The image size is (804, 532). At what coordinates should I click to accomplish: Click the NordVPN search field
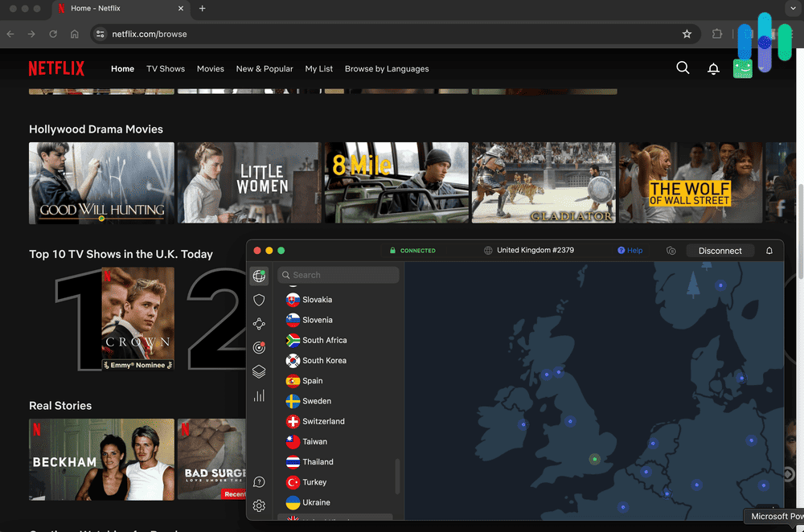coord(338,274)
